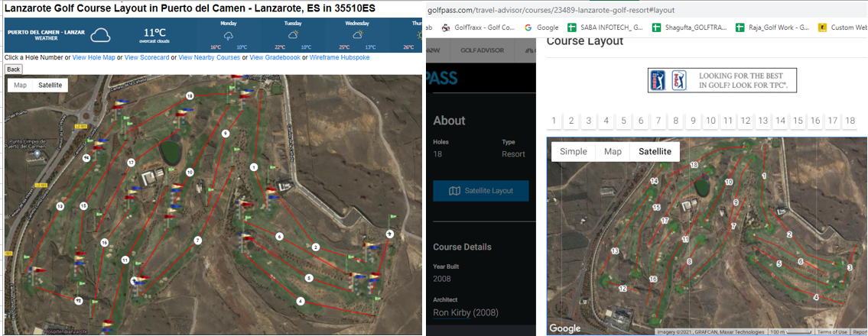This screenshot has width=868, height=336.
Task: Open the GolfTraxx - Golf Co... bookmark
Action: 480,27
